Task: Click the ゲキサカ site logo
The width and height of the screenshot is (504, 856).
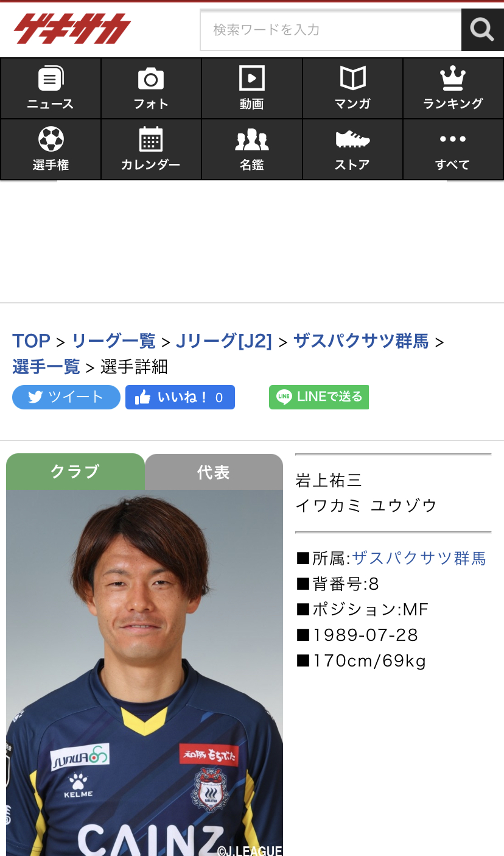Action: click(x=72, y=29)
